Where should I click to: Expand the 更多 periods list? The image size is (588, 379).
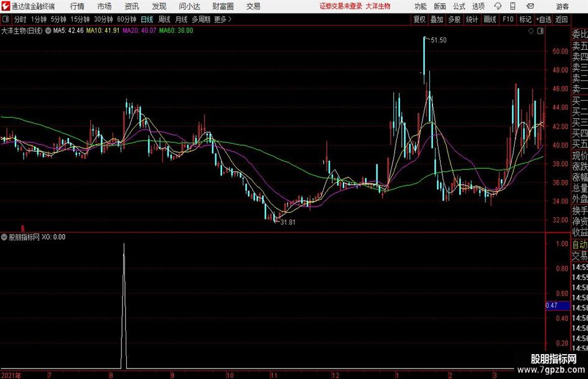pyautogui.click(x=223, y=19)
